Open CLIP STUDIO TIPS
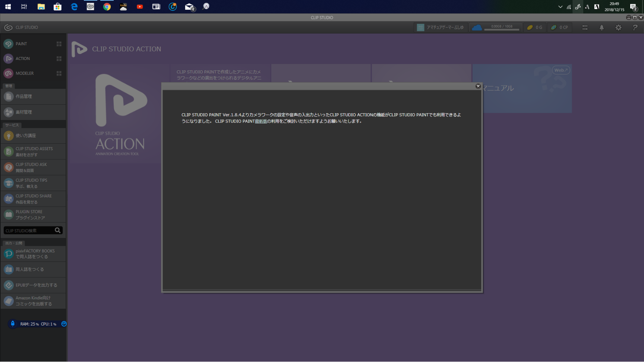This screenshot has width=644, height=362. pos(33,183)
